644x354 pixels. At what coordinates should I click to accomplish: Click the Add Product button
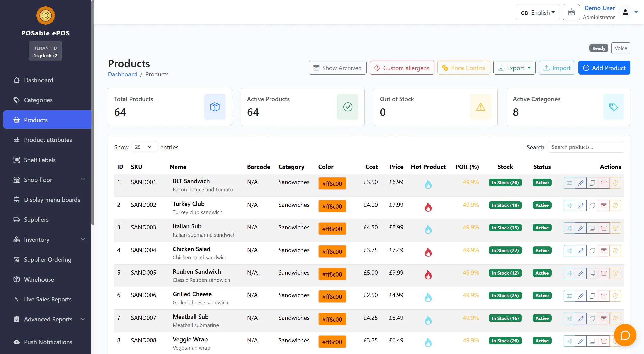coord(604,68)
